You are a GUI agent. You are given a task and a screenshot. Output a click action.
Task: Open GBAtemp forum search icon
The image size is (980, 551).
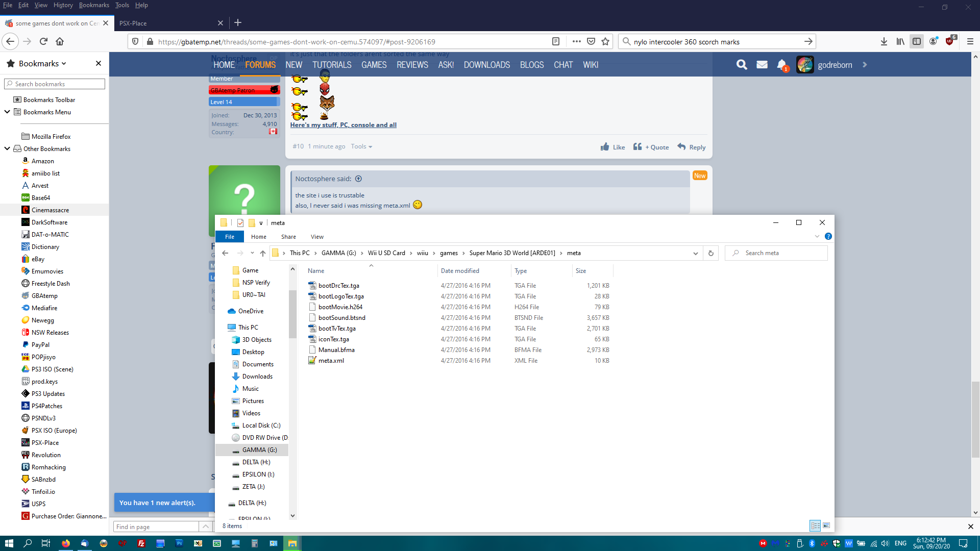pos(742,65)
